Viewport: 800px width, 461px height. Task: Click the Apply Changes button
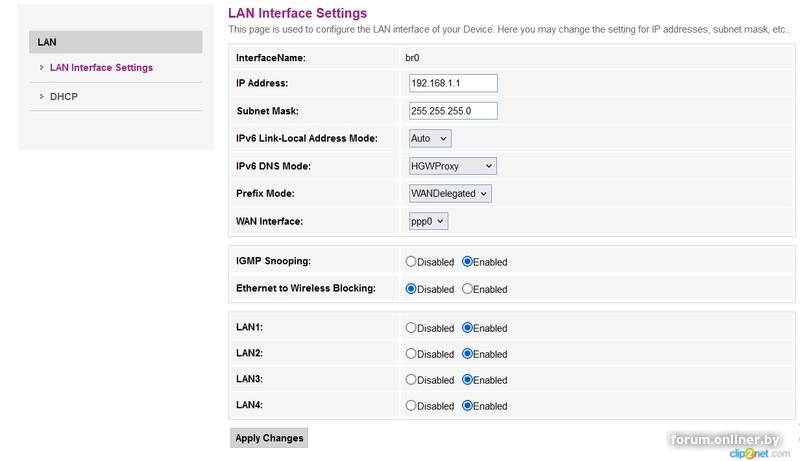click(269, 438)
